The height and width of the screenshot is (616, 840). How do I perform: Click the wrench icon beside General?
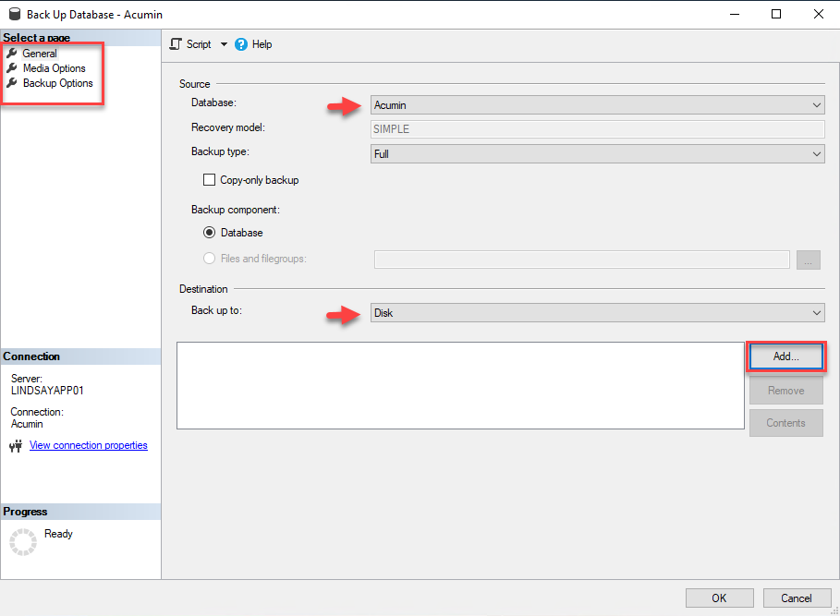[12, 53]
